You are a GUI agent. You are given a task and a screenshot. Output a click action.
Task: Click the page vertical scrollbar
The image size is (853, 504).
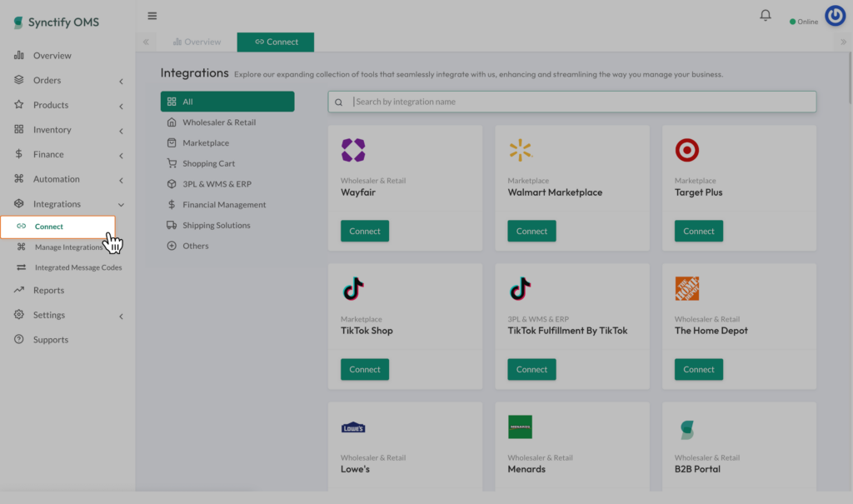click(850, 76)
